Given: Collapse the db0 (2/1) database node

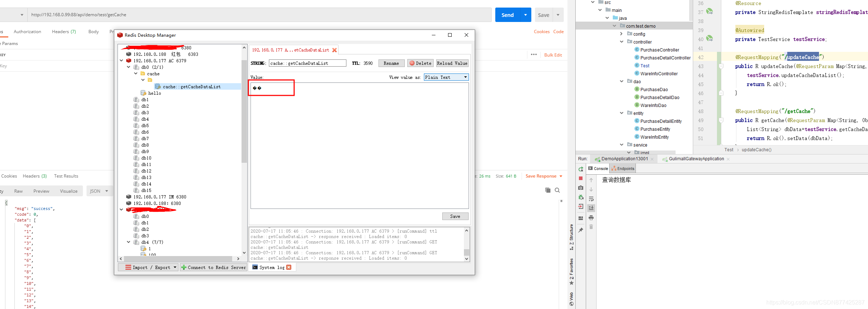Looking at the screenshot, I should pos(129,67).
